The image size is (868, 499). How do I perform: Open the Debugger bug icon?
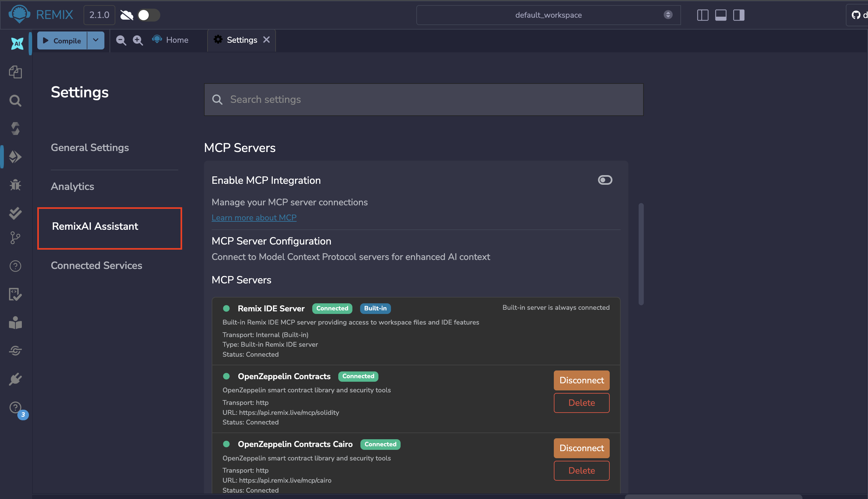click(15, 185)
